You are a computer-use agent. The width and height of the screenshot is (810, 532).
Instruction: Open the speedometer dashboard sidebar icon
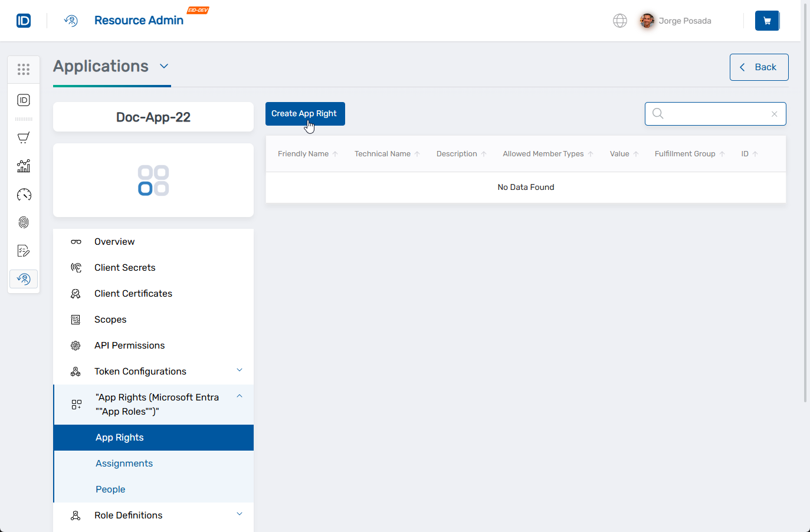[x=24, y=194]
